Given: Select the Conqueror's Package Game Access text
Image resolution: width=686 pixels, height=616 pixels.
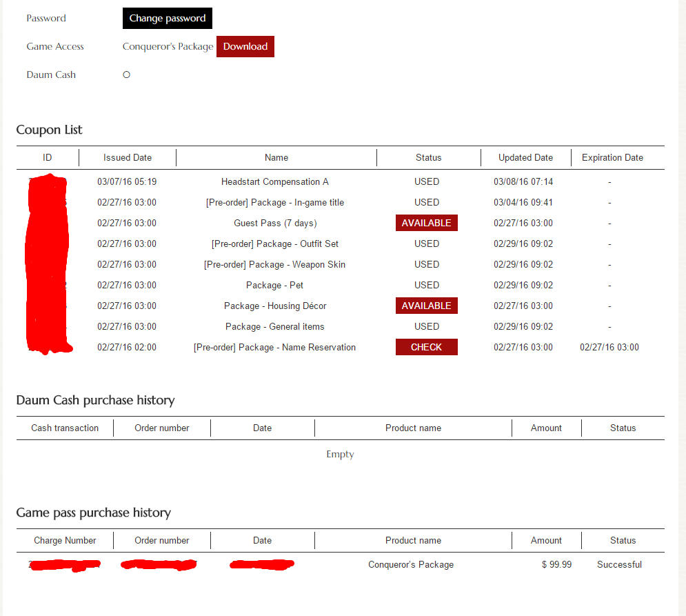Looking at the screenshot, I should (x=168, y=46).
